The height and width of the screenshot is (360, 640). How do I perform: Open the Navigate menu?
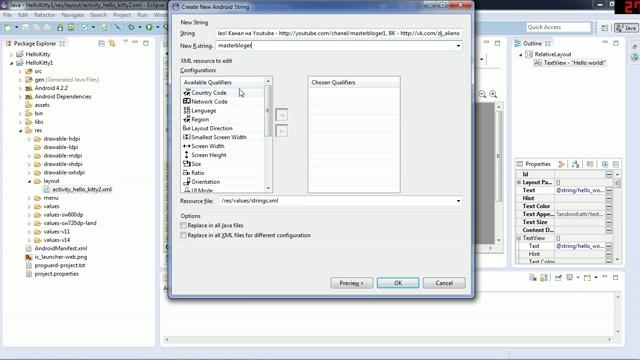[x=73, y=15]
